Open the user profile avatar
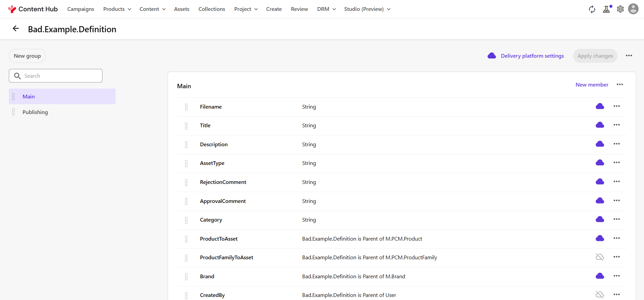This screenshot has height=300, width=644. pyautogui.click(x=633, y=9)
